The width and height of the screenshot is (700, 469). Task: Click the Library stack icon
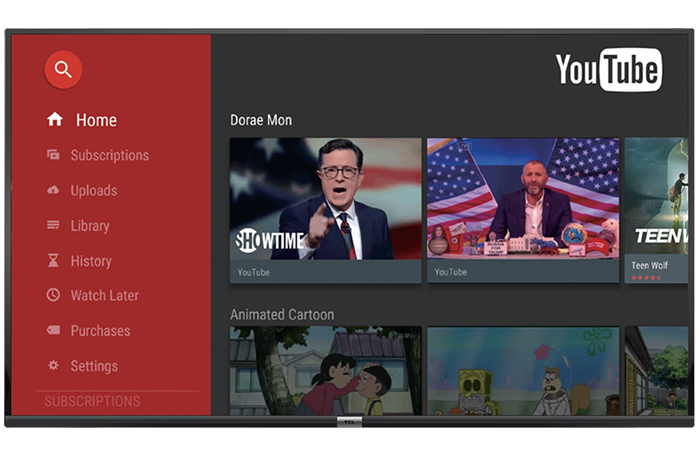[54, 226]
